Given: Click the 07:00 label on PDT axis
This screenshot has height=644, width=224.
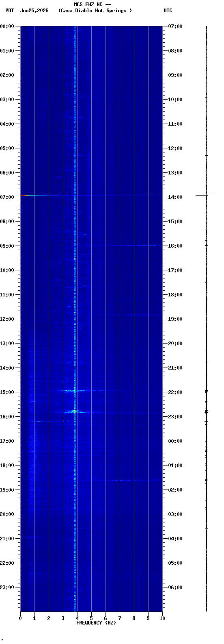Looking at the screenshot, I should pos(7,197).
